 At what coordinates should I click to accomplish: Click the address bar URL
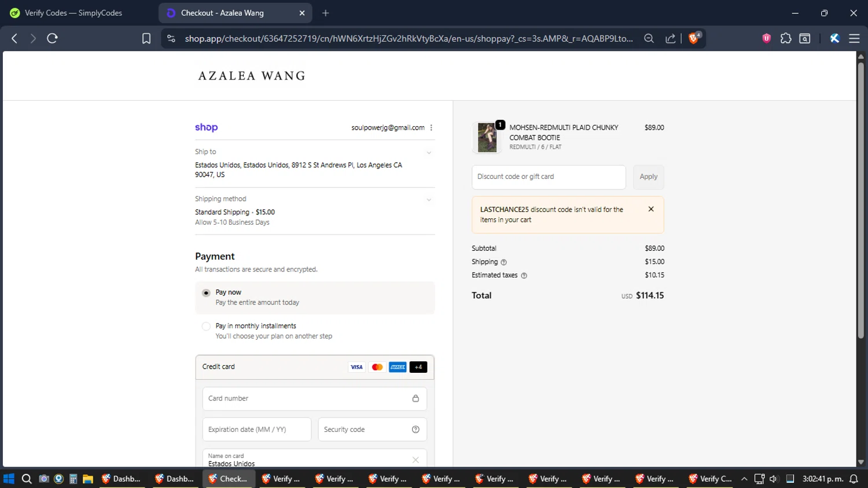tap(409, 38)
